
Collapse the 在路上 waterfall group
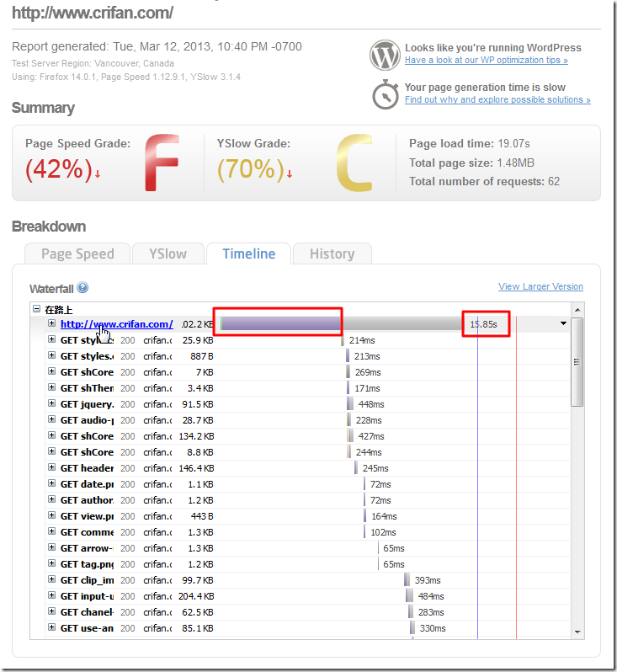(x=37, y=308)
